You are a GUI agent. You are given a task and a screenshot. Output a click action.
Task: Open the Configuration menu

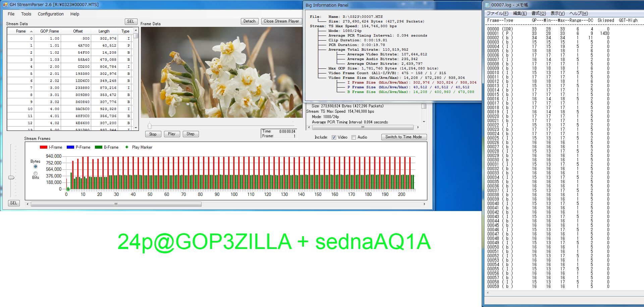coord(51,14)
